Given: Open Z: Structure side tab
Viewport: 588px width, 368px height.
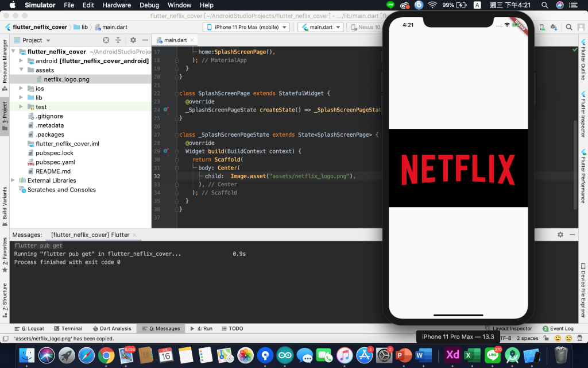Looking at the screenshot, I should 5,300.
